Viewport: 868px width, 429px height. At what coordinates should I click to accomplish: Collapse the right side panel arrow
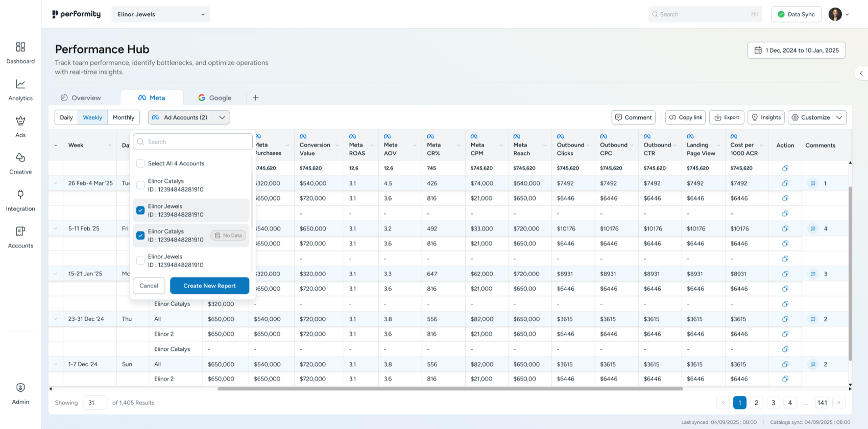861,74
